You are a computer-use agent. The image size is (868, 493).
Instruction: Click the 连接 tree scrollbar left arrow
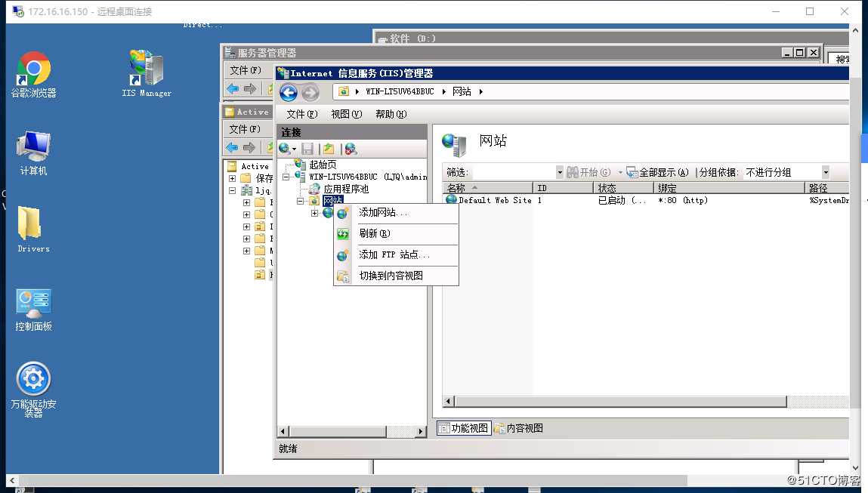(283, 431)
